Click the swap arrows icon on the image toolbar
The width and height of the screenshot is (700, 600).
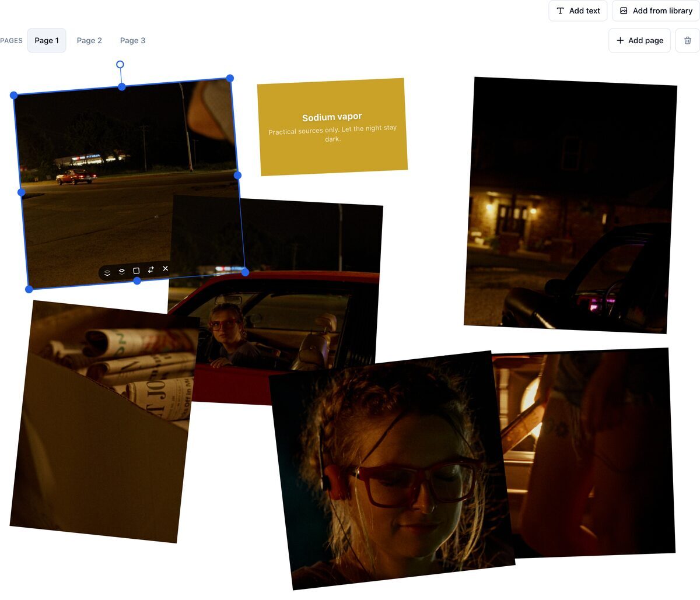click(x=150, y=269)
